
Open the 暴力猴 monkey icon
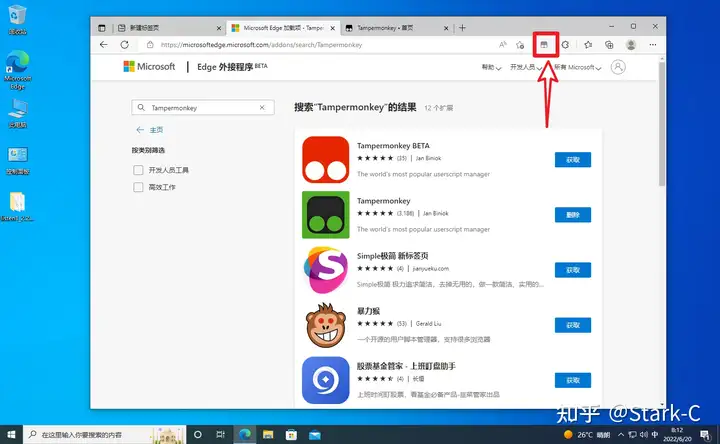pos(326,325)
